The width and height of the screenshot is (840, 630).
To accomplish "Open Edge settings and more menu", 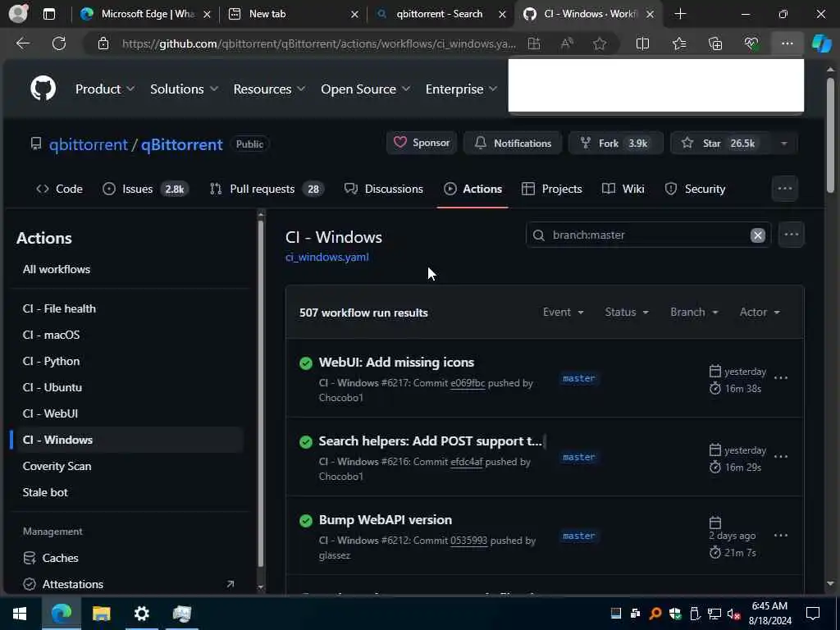I will click(x=787, y=43).
